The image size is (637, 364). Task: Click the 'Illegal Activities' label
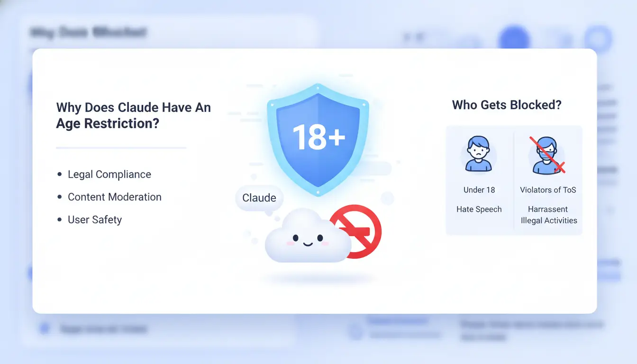(x=549, y=220)
